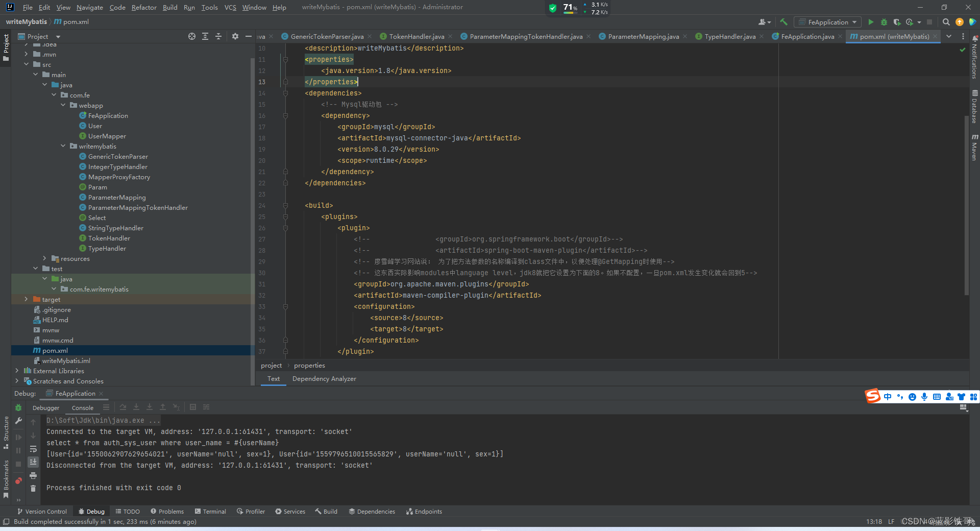Start debugging with the Debug icon
The image size is (980, 531).
point(884,22)
